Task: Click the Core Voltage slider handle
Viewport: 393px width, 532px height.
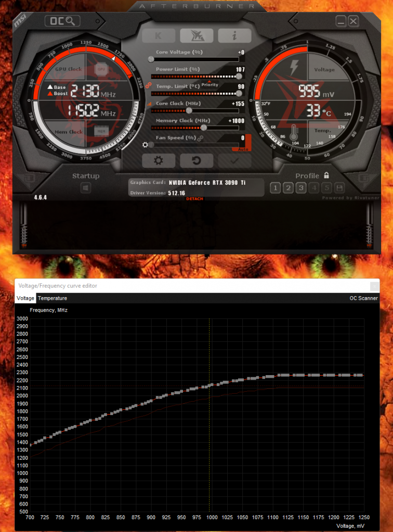Action: pos(151,60)
